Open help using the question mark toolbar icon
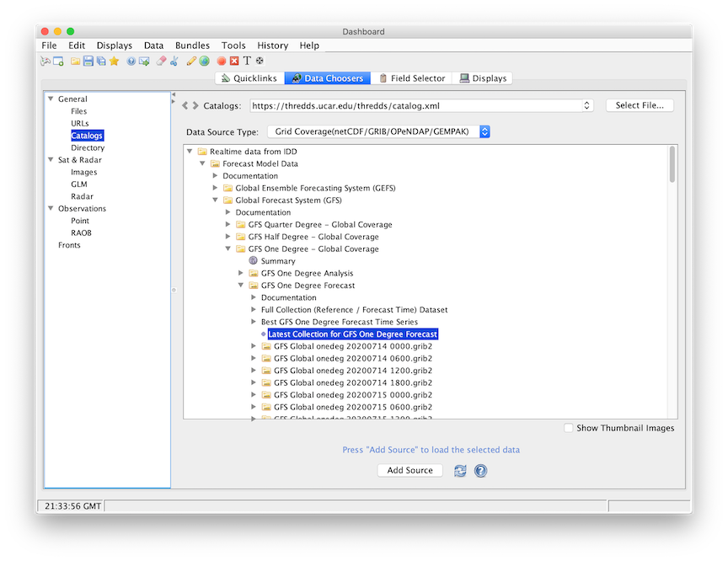This screenshot has height=561, width=728. 131,61
